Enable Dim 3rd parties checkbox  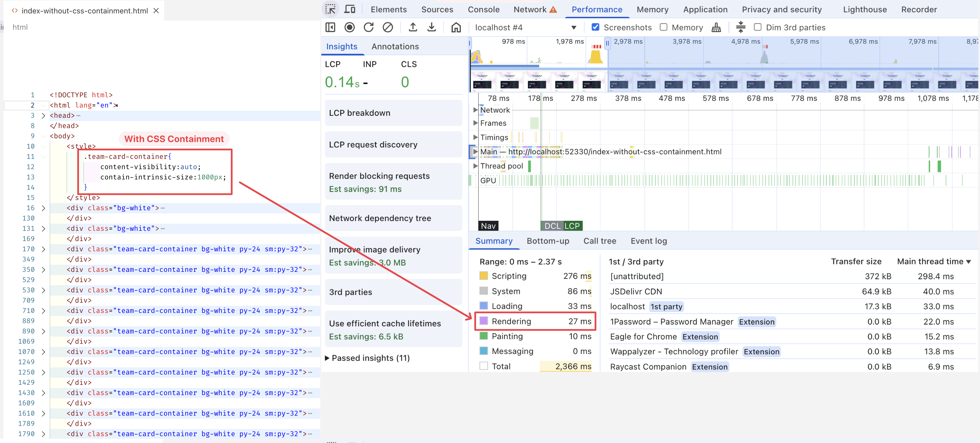(x=757, y=27)
